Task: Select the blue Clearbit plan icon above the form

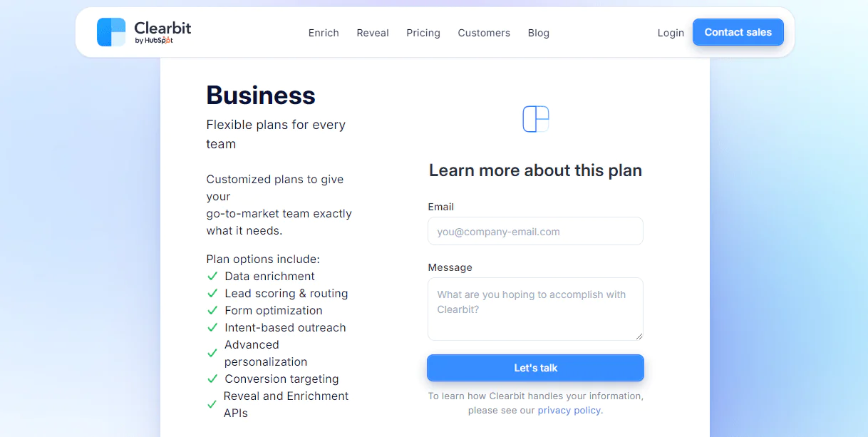Action: click(535, 119)
